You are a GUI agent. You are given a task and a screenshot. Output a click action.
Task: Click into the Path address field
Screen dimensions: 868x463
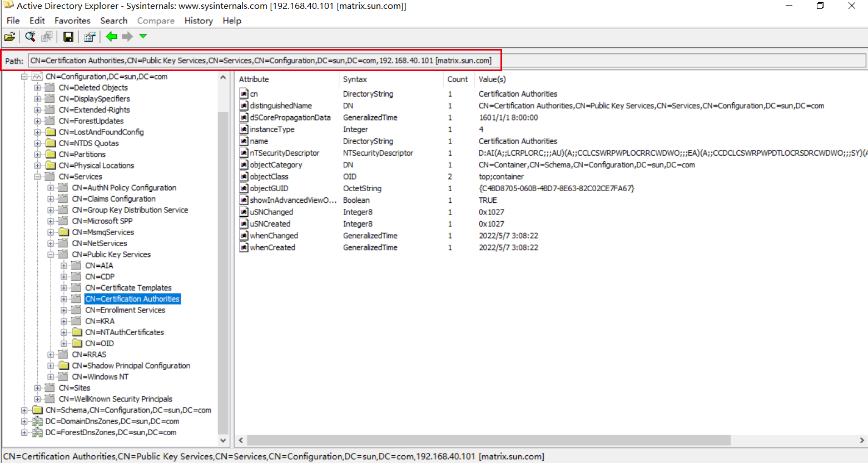coord(447,61)
